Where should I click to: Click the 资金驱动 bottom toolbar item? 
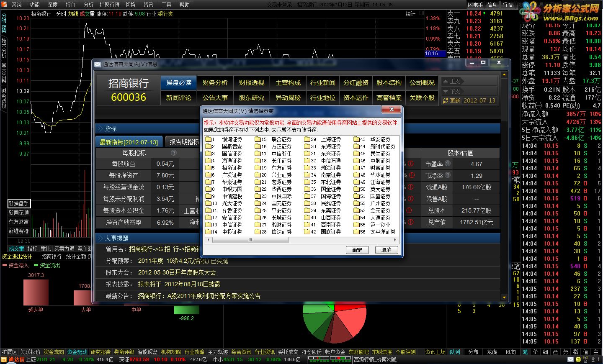coord(77,352)
